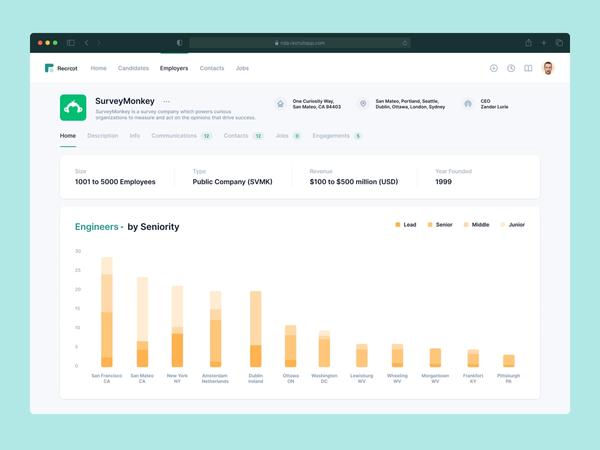This screenshot has width=600, height=450.
Task: Click the add (plus circle) icon in the header
Action: tap(494, 68)
